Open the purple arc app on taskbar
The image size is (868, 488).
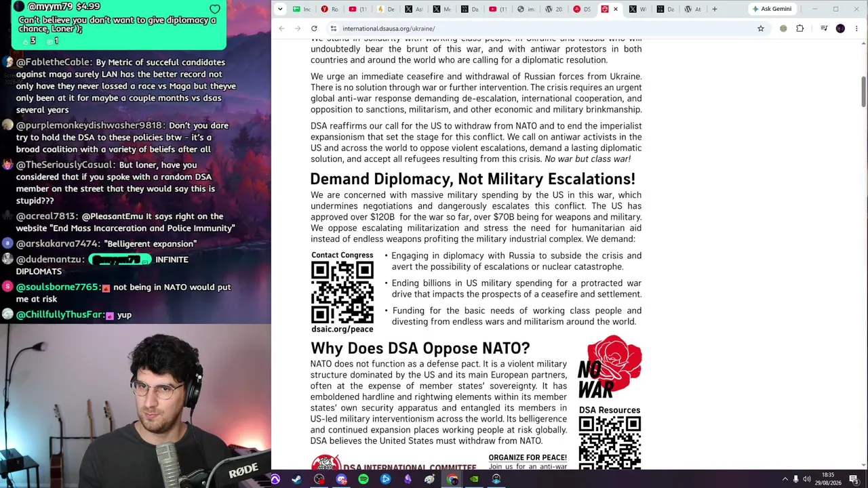point(275,479)
